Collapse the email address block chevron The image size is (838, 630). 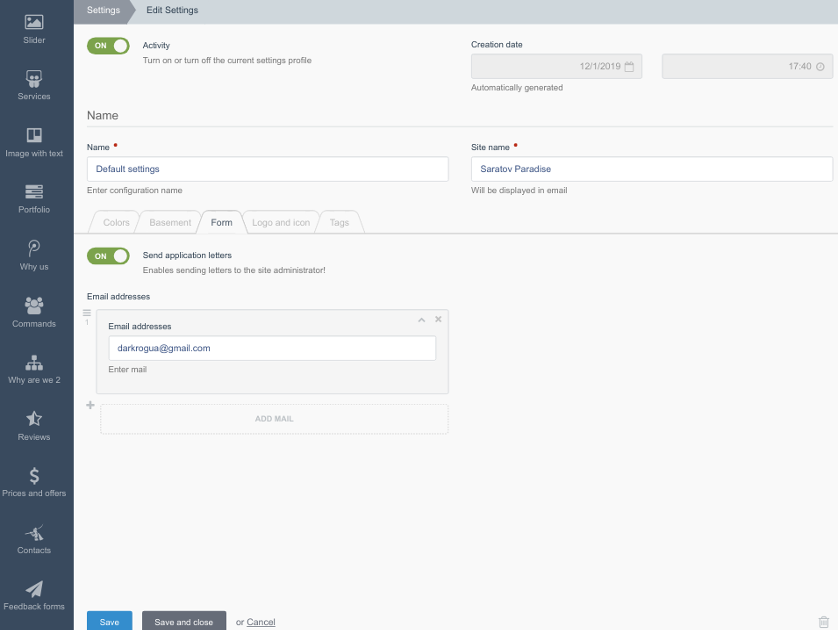click(422, 320)
